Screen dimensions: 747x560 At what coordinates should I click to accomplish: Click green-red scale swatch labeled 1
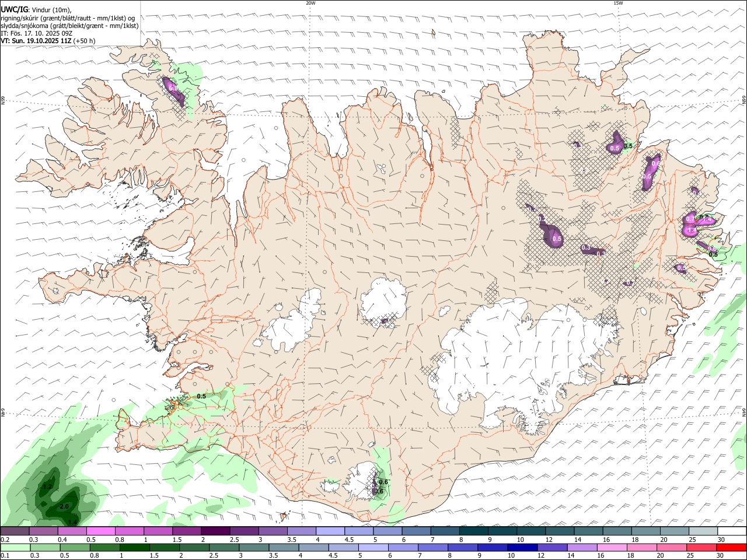click(134, 548)
